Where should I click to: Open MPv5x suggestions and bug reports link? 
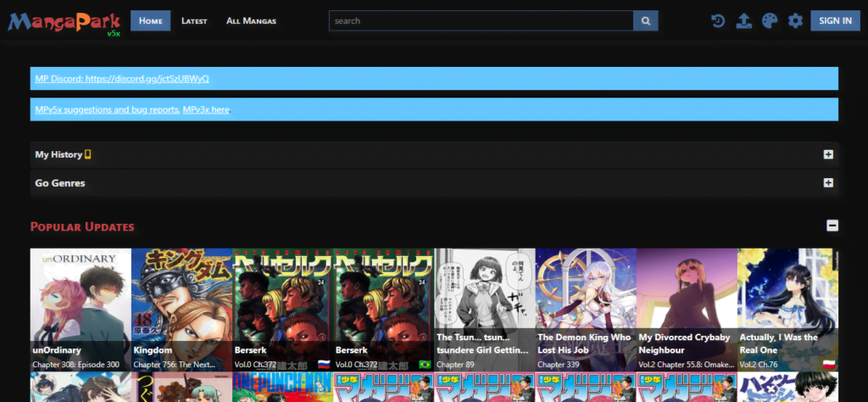pyautogui.click(x=107, y=109)
